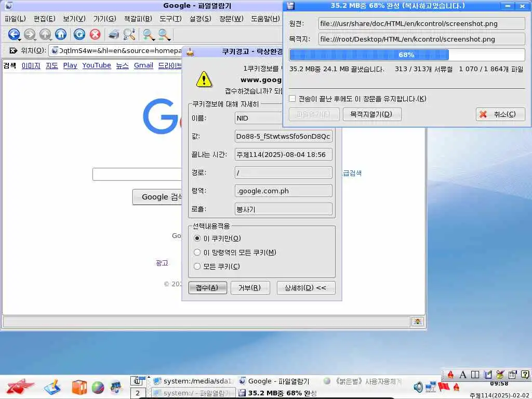This screenshot has height=399, width=532.
Task: Stop loading with the red X icon
Action: point(96,34)
